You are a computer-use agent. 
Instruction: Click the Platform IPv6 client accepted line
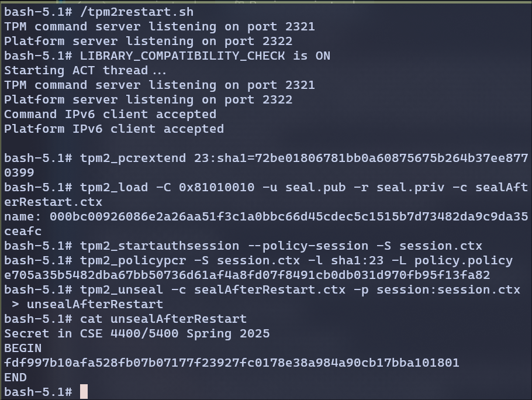114,129
